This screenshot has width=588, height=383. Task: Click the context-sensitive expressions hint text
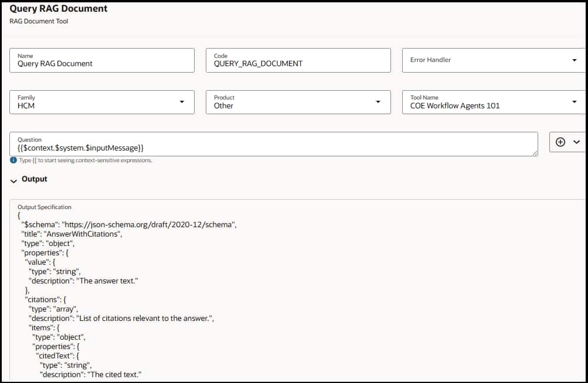[x=86, y=160]
